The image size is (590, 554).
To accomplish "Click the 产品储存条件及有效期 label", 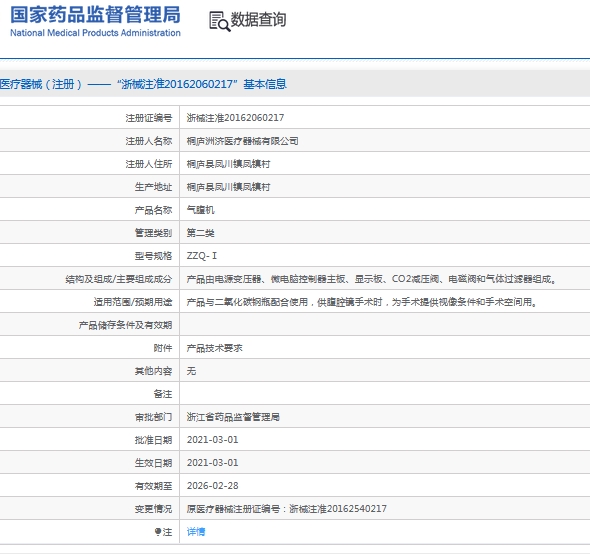I will click(125, 325).
